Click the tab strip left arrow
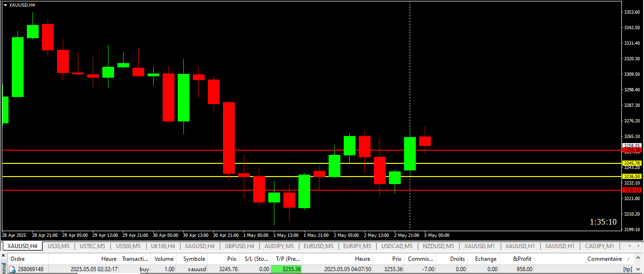The height and width of the screenshot is (274, 644). tap(629, 246)
